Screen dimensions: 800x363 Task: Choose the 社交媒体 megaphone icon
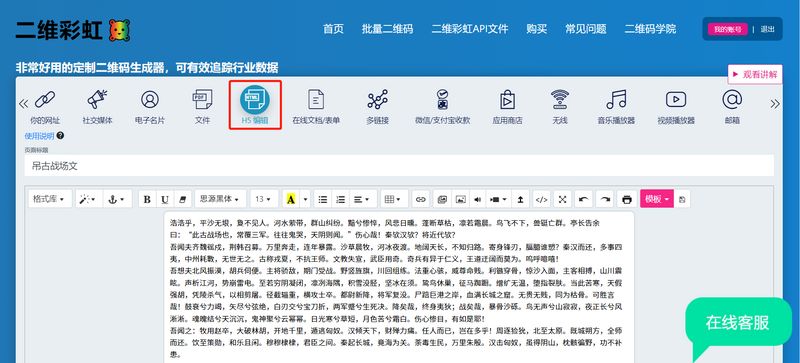pos(97,100)
